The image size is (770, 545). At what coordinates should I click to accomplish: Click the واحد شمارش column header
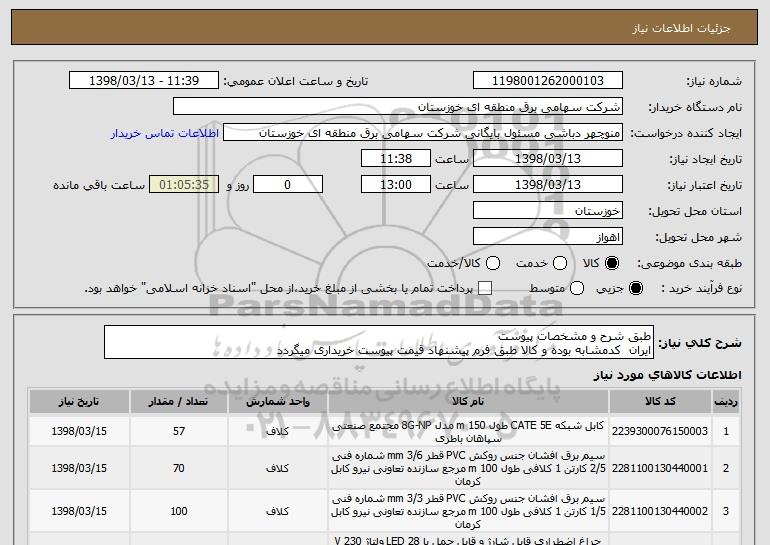(x=277, y=402)
